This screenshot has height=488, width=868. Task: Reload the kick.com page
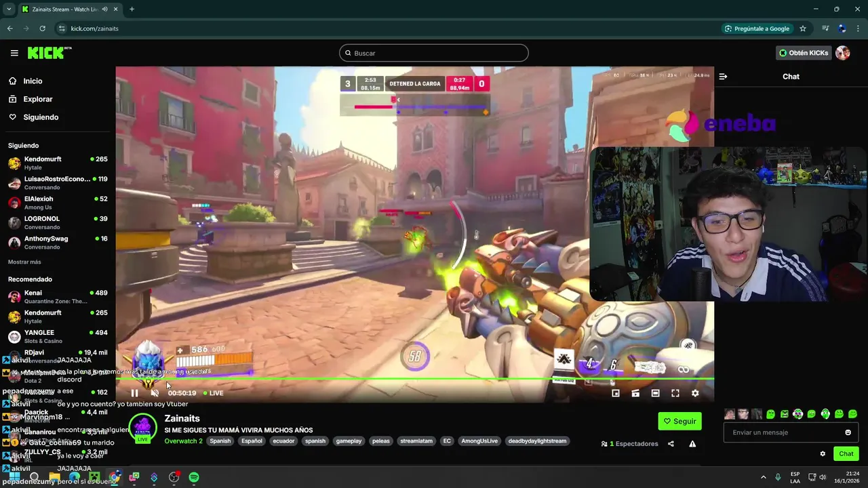42,28
